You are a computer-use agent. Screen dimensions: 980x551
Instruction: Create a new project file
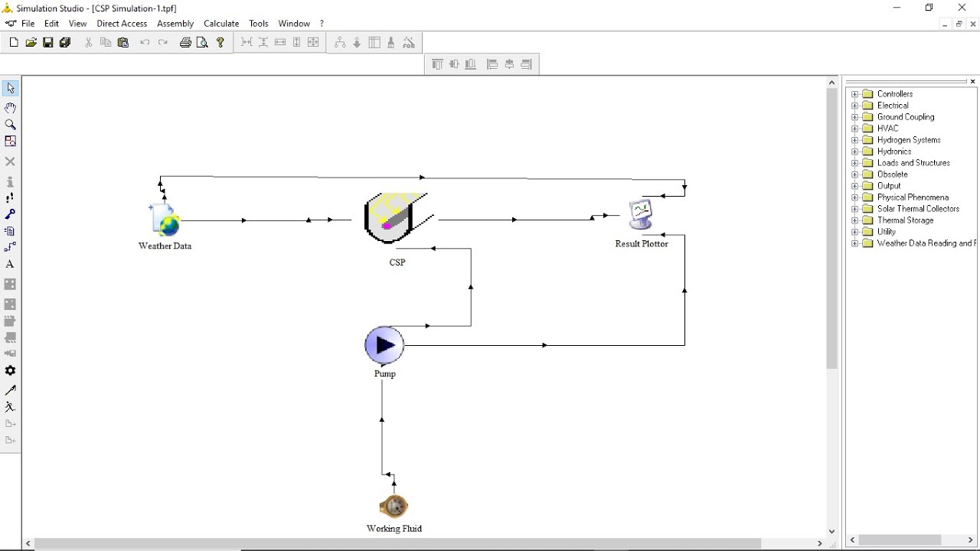tap(14, 43)
